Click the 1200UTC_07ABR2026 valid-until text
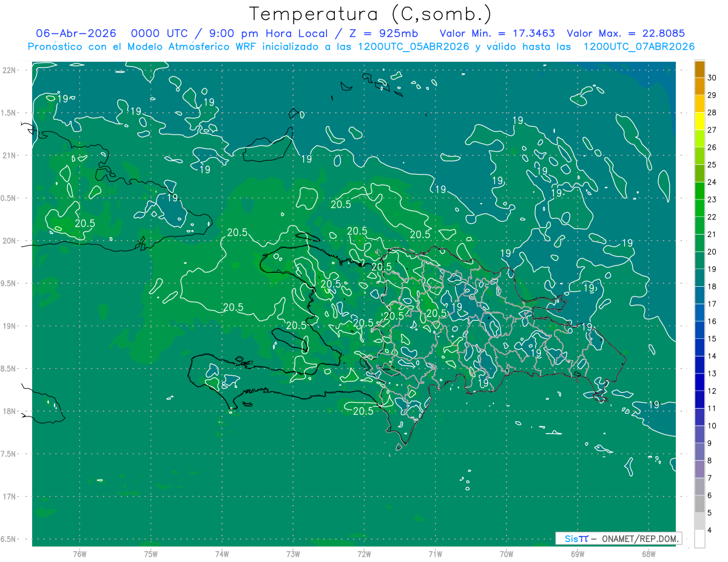Viewport: 728px width, 562px height. pyautogui.click(x=639, y=47)
